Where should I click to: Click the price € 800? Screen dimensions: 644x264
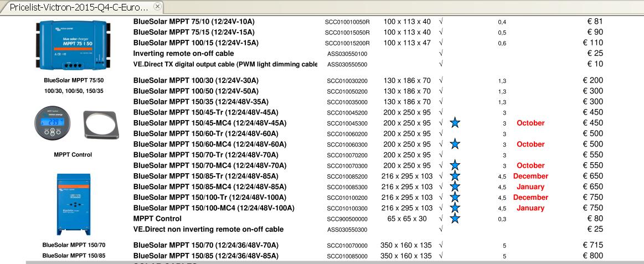[593, 256]
